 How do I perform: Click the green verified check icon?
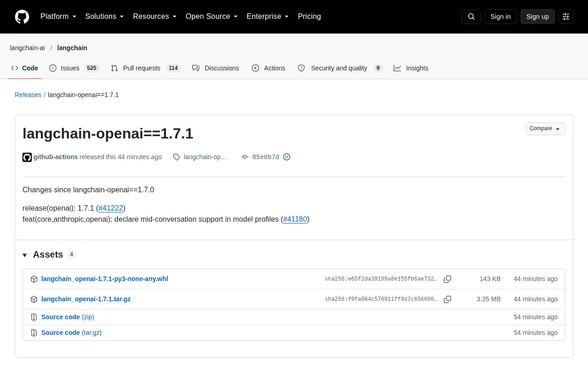[287, 157]
